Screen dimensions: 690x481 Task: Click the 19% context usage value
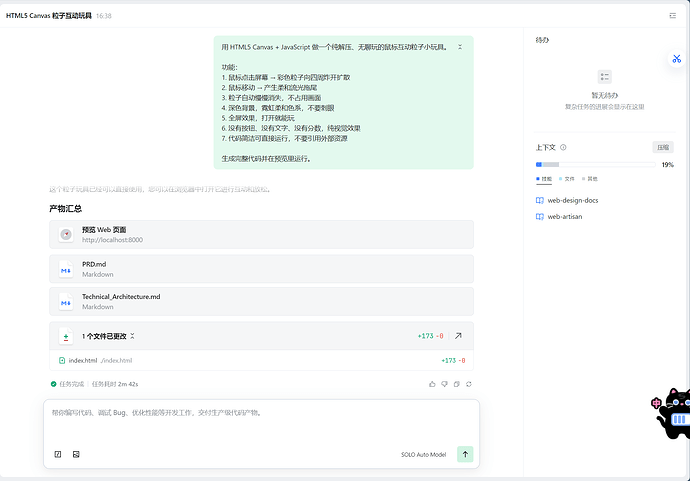(x=668, y=165)
